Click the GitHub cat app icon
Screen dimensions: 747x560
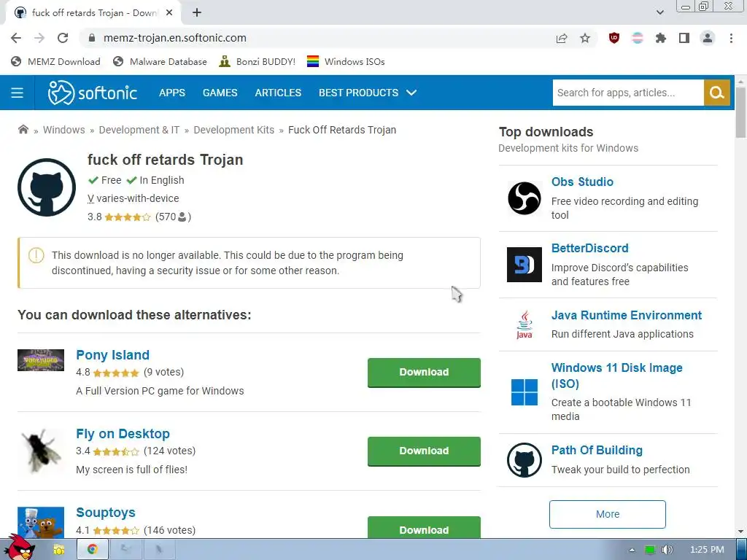pyautogui.click(x=47, y=187)
